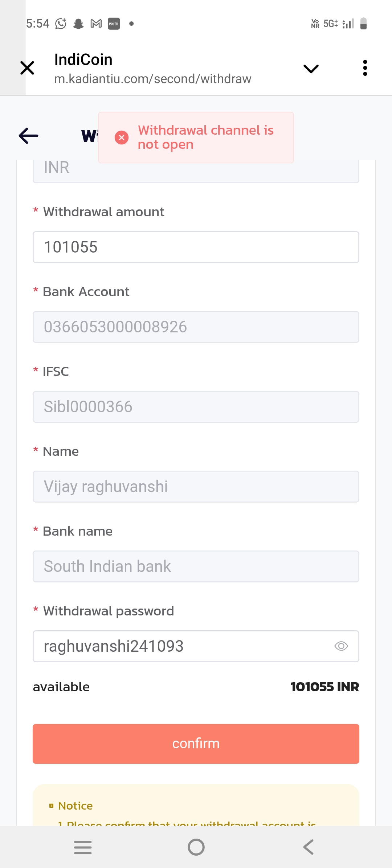Close the IndiCoin browser tab

point(27,68)
